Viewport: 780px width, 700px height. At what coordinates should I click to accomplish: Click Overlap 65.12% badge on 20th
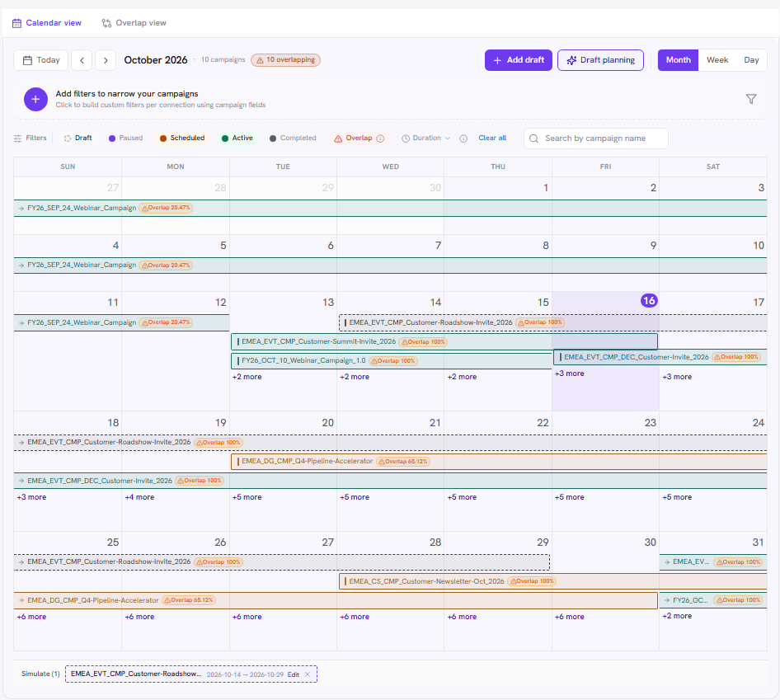pyautogui.click(x=403, y=462)
